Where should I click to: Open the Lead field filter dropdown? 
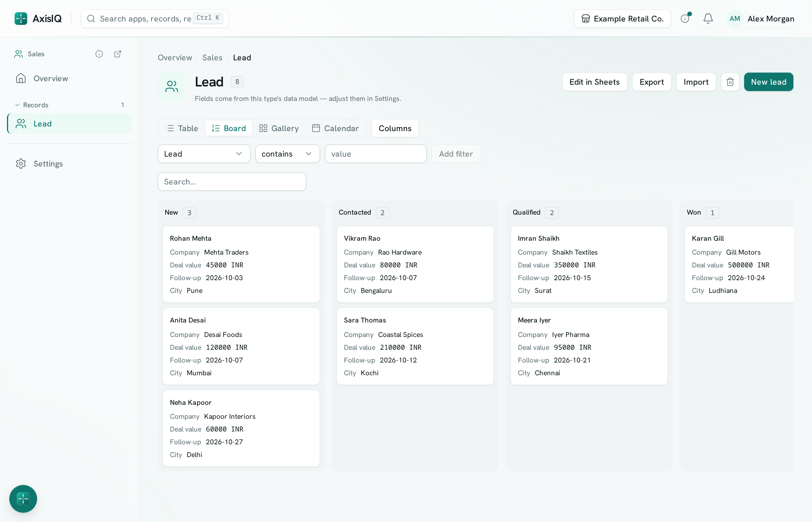(x=204, y=154)
